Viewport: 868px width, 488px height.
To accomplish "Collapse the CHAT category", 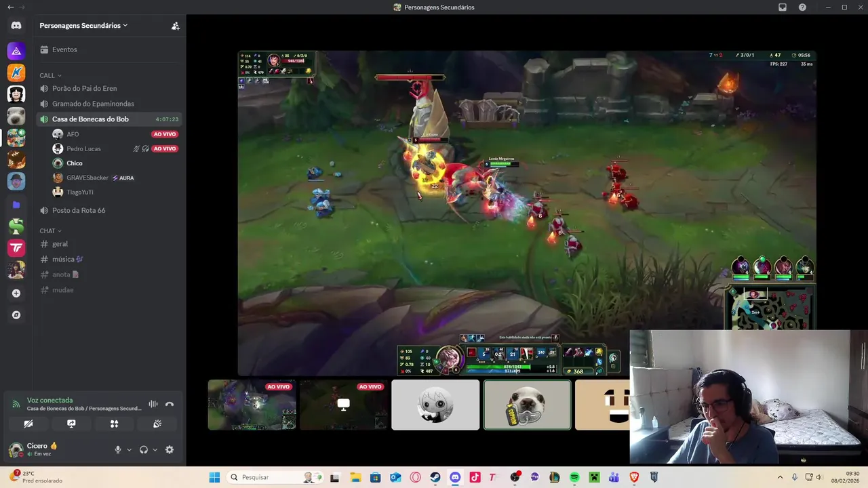I will [x=51, y=231].
